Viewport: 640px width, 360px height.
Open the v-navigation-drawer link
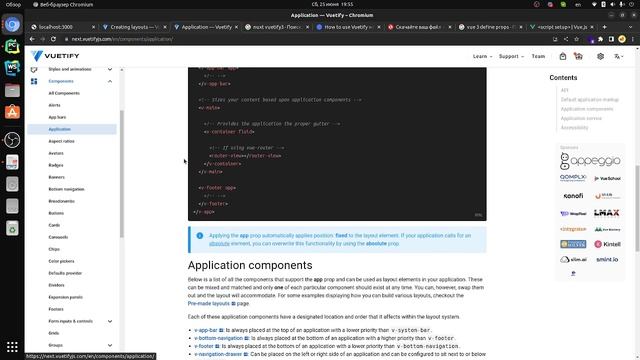pos(221,354)
